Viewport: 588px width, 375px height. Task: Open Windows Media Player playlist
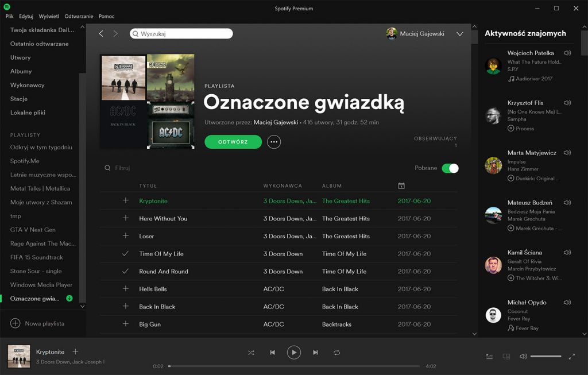pos(41,285)
